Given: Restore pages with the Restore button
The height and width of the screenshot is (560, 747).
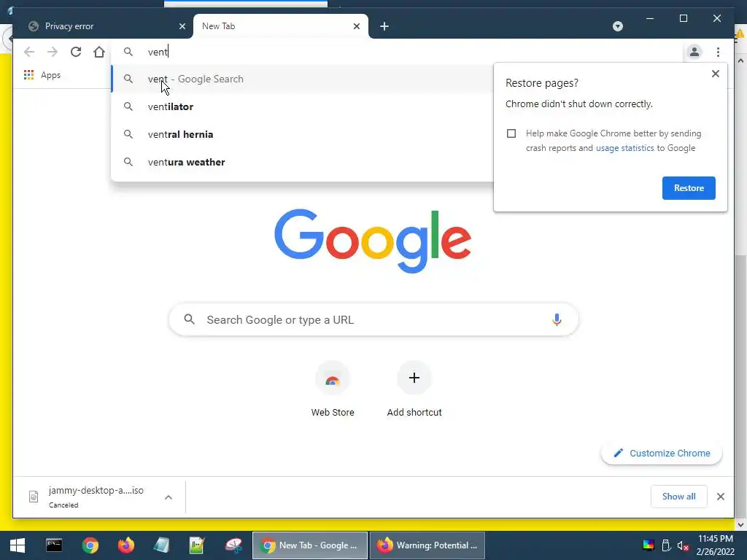Looking at the screenshot, I should click(x=689, y=188).
